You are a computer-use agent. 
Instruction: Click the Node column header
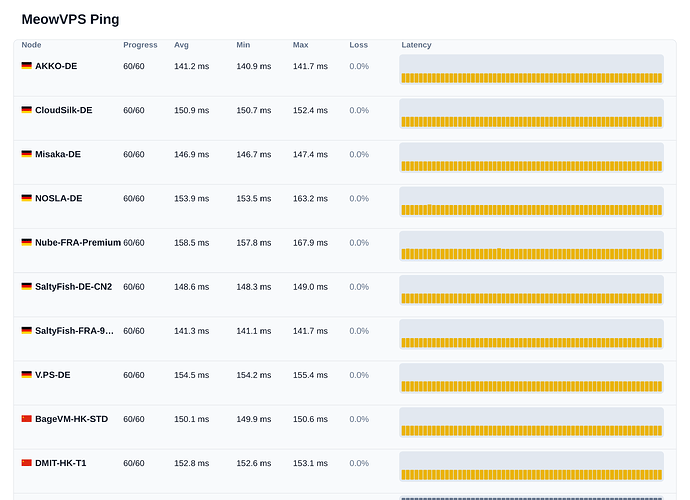pyautogui.click(x=31, y=45)
